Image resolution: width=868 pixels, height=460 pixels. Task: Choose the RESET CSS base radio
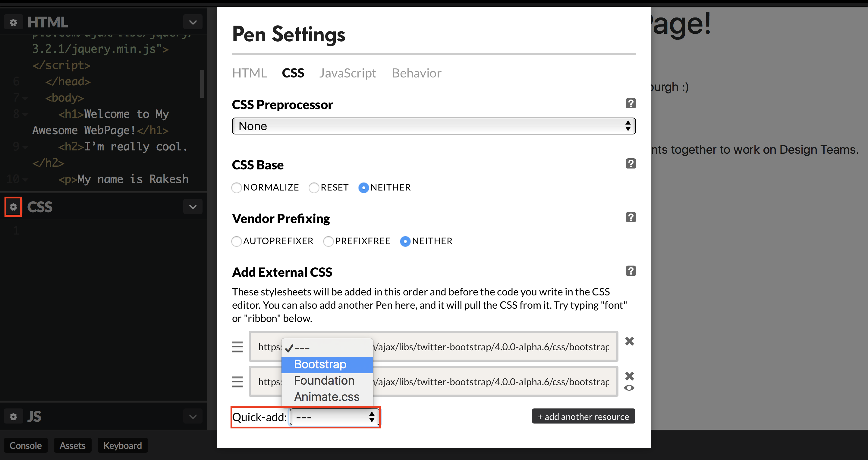point(314,187)
